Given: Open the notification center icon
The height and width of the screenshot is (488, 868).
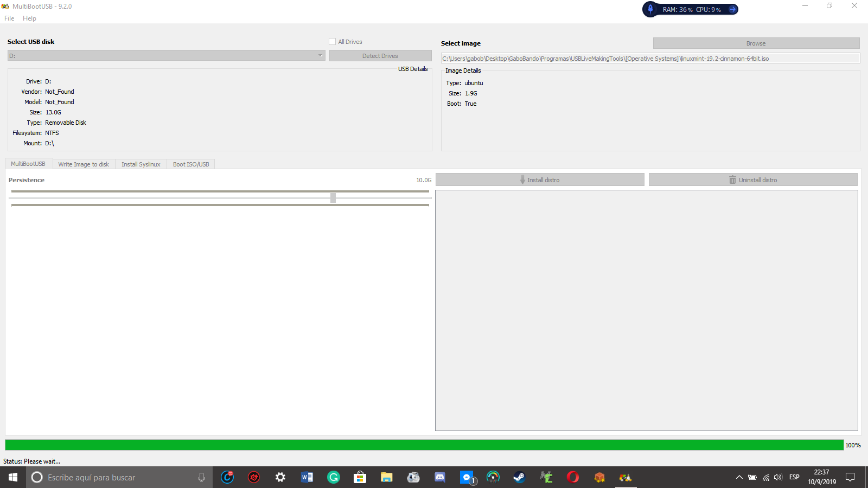Looking at the screenshot, I should (x=850, y=477).
